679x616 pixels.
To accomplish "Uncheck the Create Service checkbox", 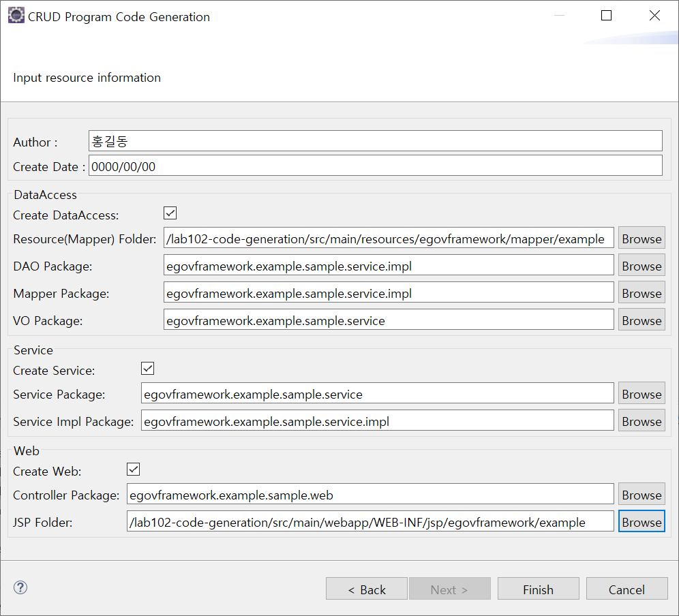I will [148, 369].
